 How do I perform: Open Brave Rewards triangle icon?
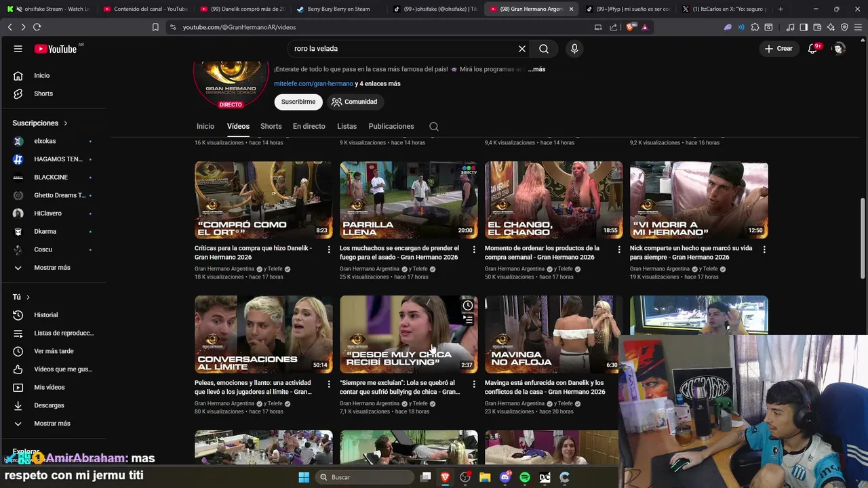coord(645,27)
